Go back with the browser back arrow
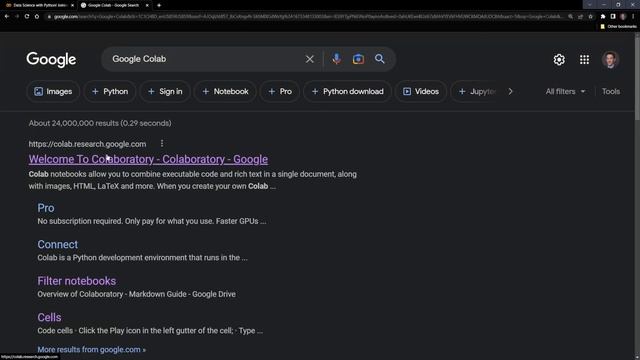The width and height of the screenshot is (640, 360). coord(7,16)
